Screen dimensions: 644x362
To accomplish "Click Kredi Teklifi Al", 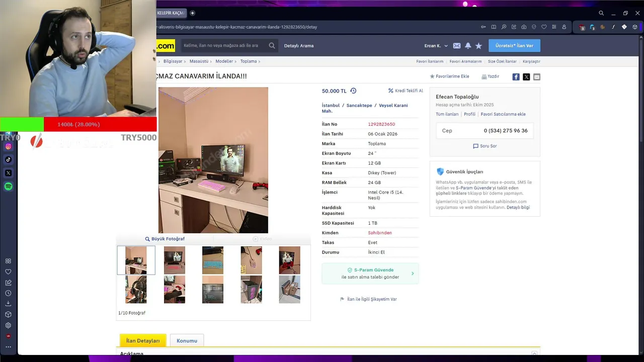I will 406,91.
